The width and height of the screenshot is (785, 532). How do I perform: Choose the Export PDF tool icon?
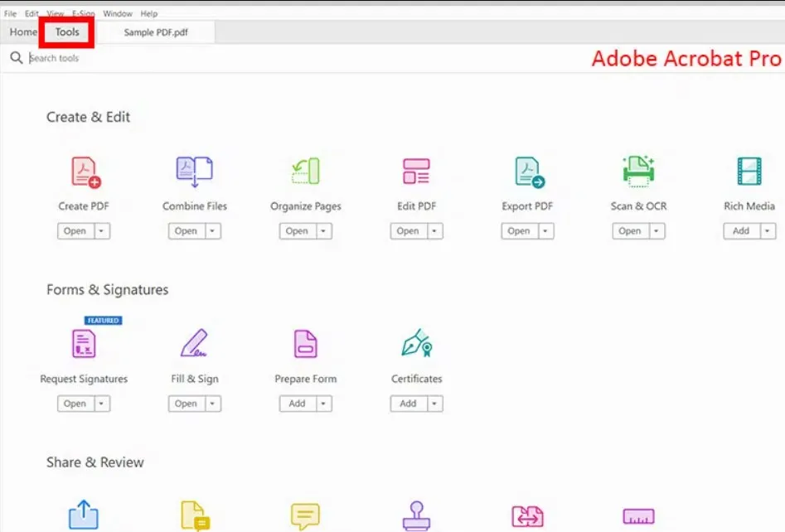click(x=529, y=172)
